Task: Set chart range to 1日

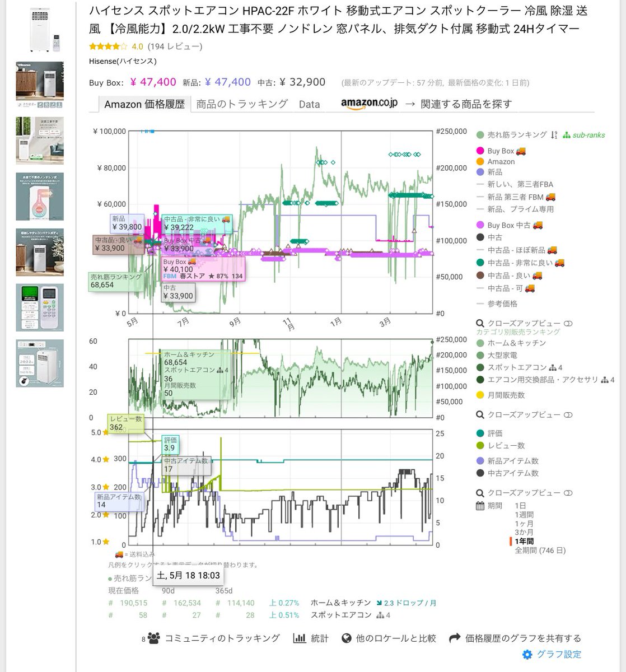Action: coord(521,506)
